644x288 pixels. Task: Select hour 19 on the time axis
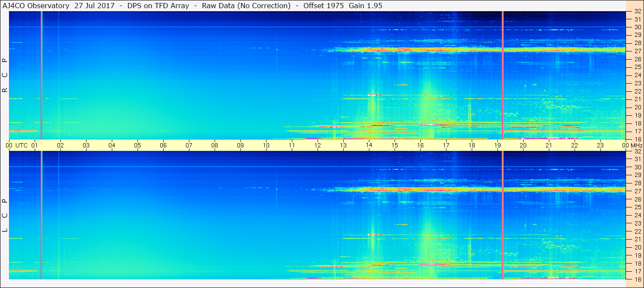[497, 145]
